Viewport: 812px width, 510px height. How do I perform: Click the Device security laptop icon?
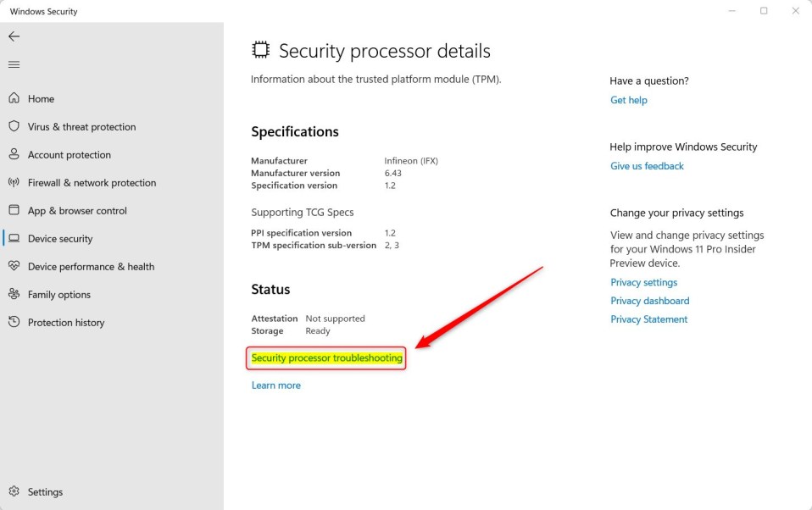(15, 238)
